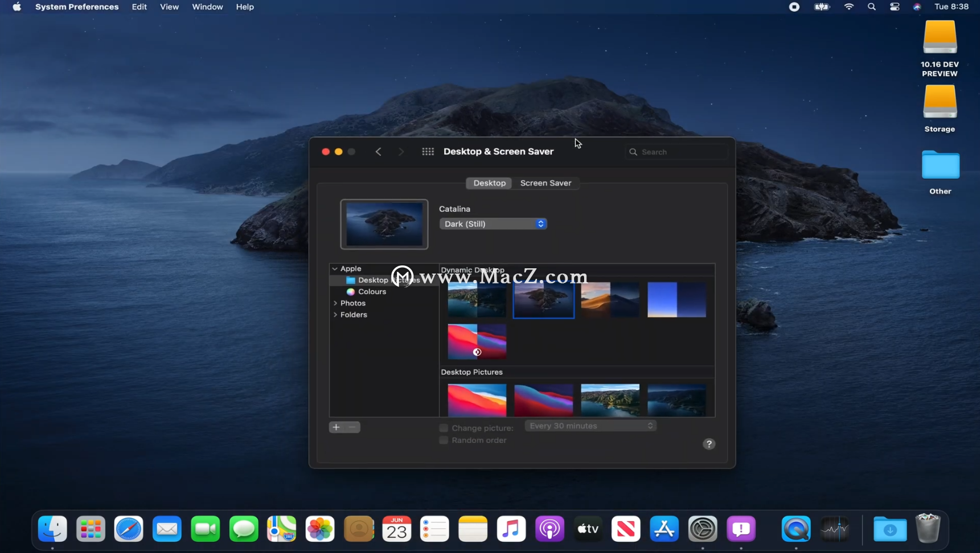The image size is (980, 553).
Task: Open App Store from Dock
Action: [664, 529]
